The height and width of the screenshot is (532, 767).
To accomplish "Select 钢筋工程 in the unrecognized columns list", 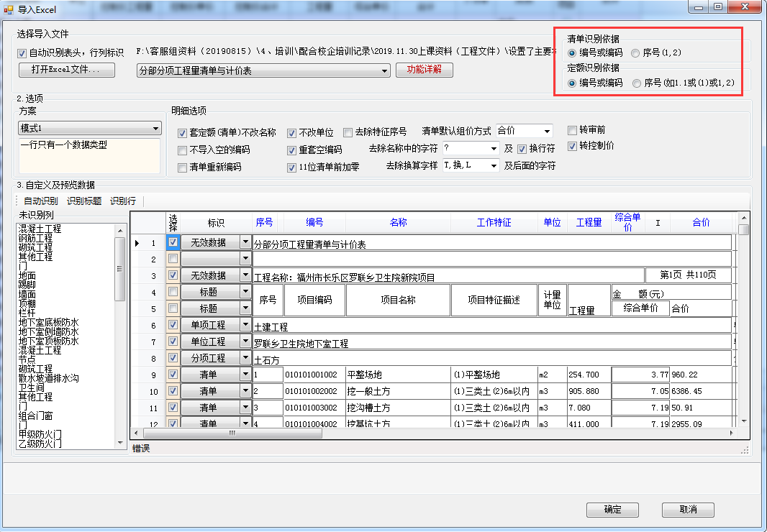I will click(x=35, y=238).
